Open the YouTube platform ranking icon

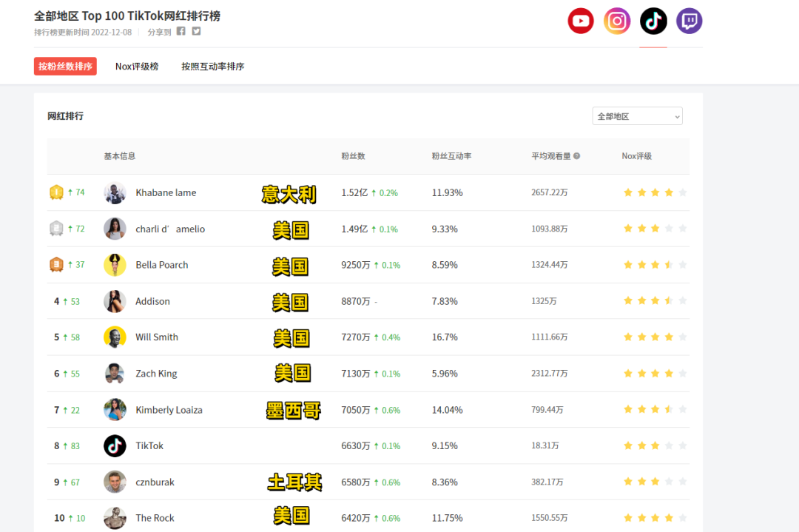[581, 21]
